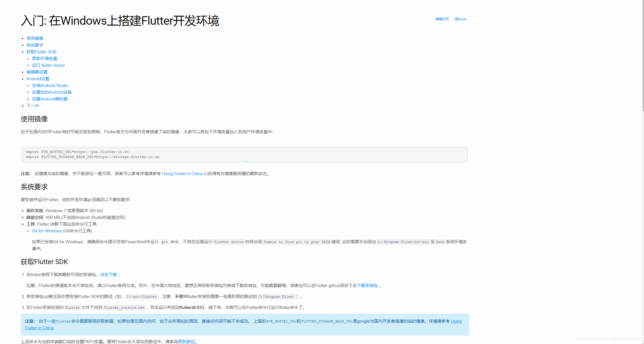Open Using Flutter in China mirror note link
Viewport: 644px width, 344px height.
182,174
